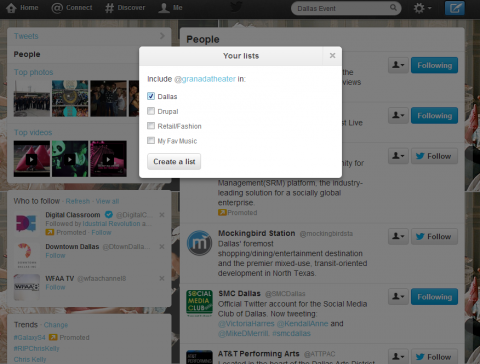
Task: Dismiss Digital Classroom follow suggestion
Action: [x=162, y=215]
